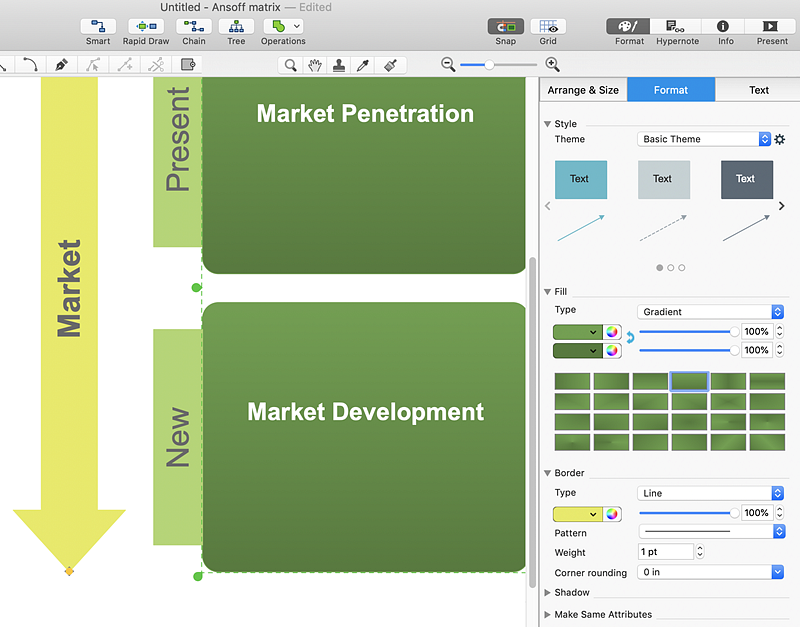Select the Tree connection tool

[236, 26]
